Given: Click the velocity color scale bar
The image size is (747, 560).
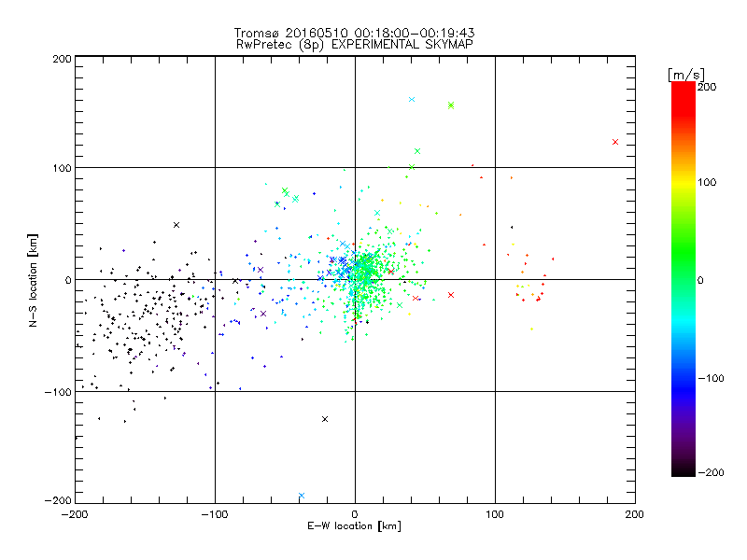Looking at the screenshot, I should (684, 279).
